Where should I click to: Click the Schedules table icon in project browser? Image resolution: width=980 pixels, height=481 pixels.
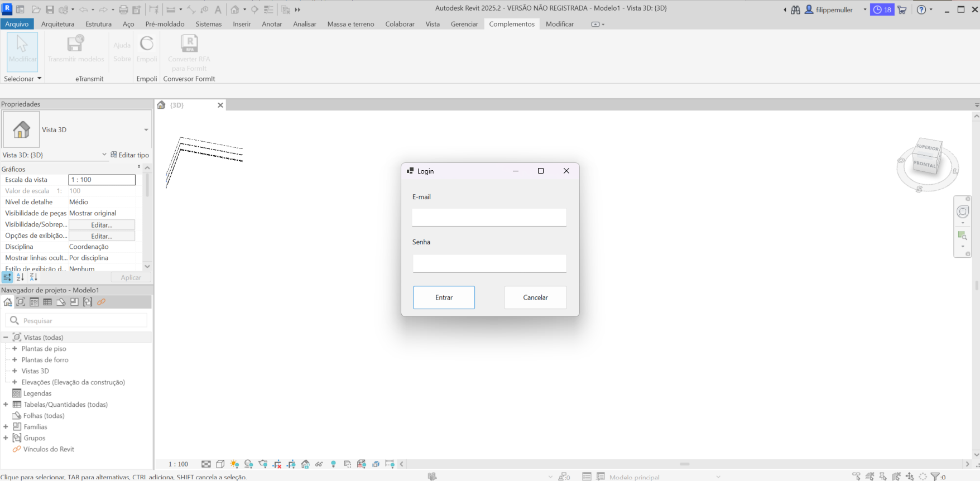(47, 302)
